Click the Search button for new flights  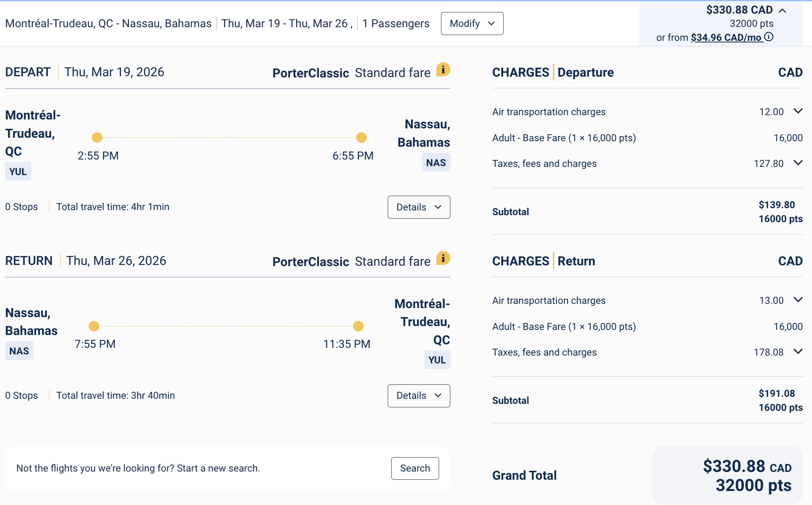[415, 468]
